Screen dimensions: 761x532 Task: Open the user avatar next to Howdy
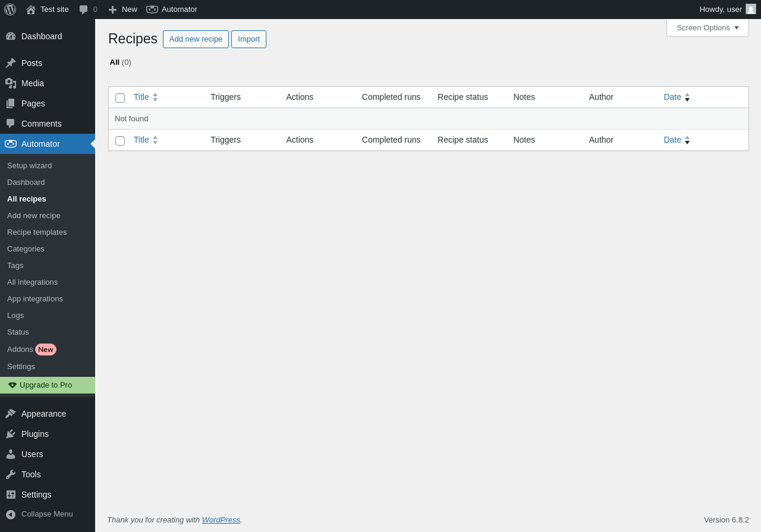click(751, 9)
